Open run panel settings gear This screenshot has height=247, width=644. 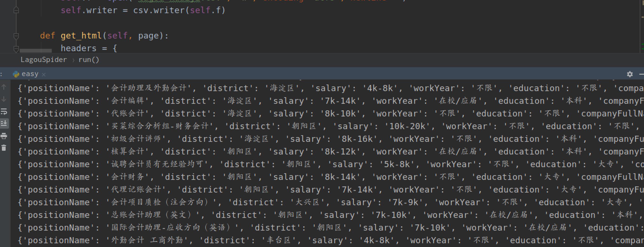tap(630, 74)
